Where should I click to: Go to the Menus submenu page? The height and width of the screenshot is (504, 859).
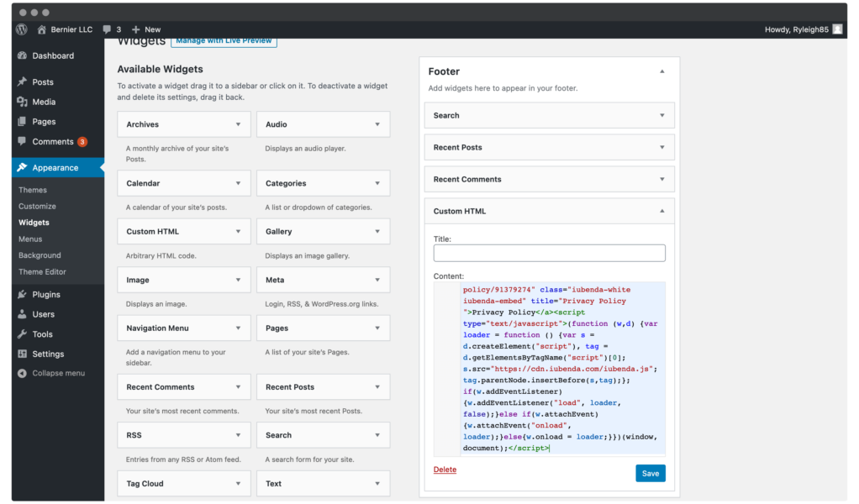[x=30, y=239]
